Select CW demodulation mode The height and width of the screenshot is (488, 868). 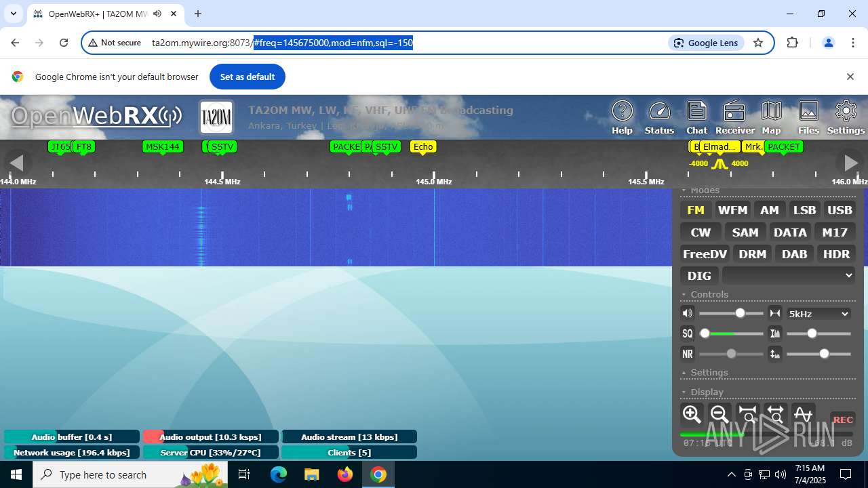(x=701, y=232)
